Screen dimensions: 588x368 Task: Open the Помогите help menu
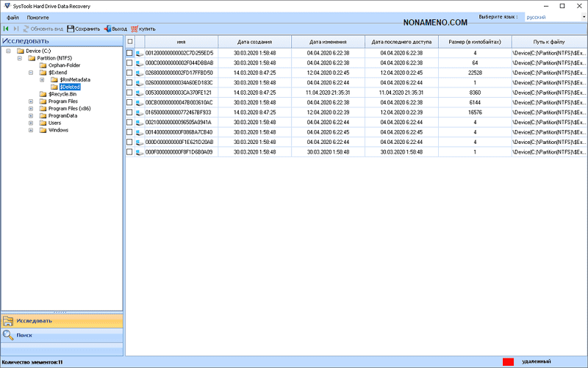(38, 17)
